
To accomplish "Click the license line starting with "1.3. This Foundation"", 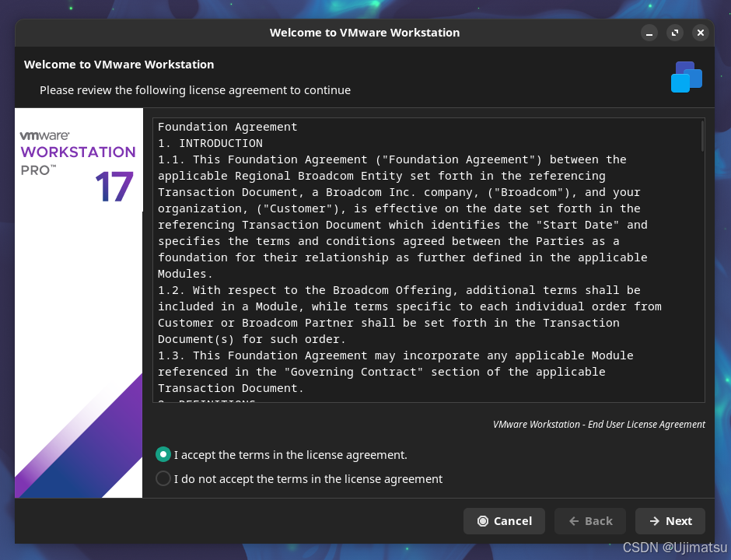I will (395, 355).
